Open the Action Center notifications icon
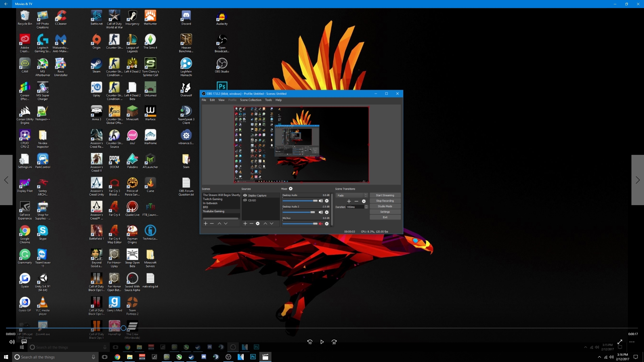644x362 pixels. pyautogui.click(x=636, y=357)
